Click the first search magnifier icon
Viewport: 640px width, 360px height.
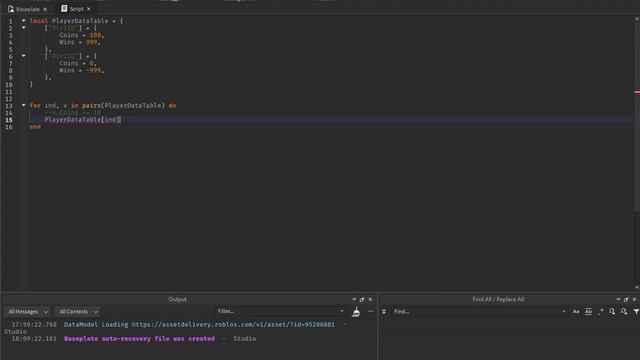(612, 312)
